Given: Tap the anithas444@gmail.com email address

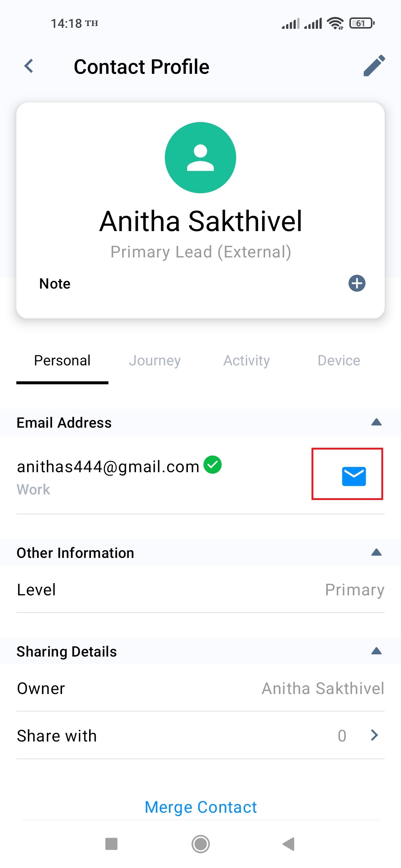Looking at the screenshot, I should coord(108,467).
